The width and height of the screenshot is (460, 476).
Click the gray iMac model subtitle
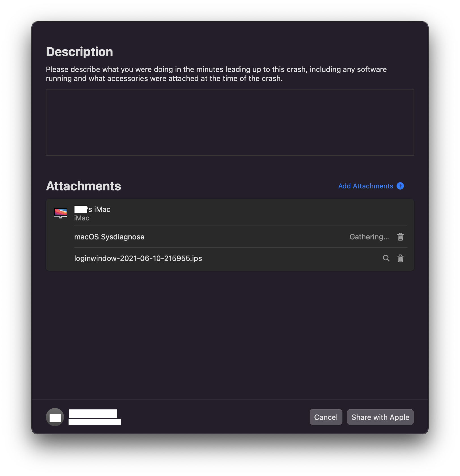(82, 218)
